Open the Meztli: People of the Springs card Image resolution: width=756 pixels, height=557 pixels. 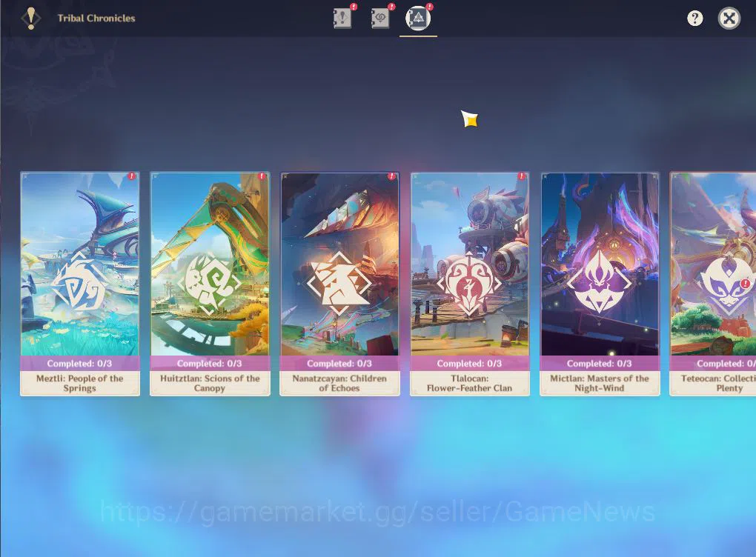point(80,284)
